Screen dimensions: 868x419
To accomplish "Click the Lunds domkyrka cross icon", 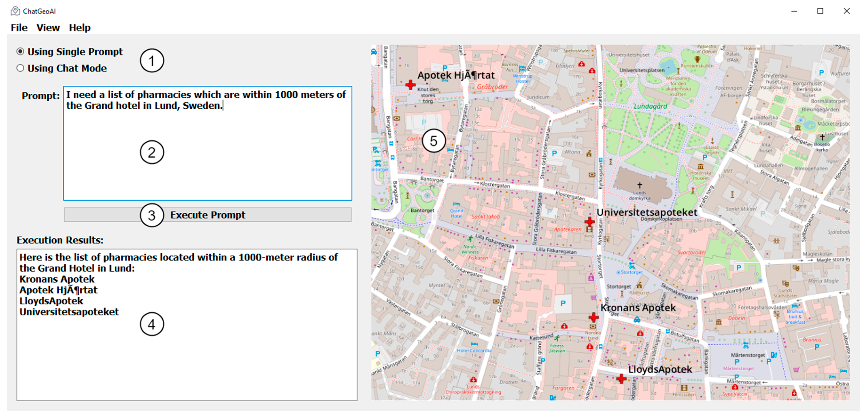I will coord(639,185).
